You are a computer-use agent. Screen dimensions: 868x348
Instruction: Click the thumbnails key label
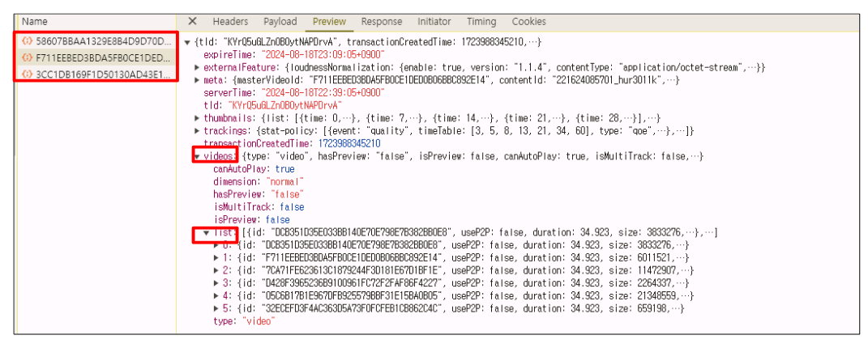[228, 118]
